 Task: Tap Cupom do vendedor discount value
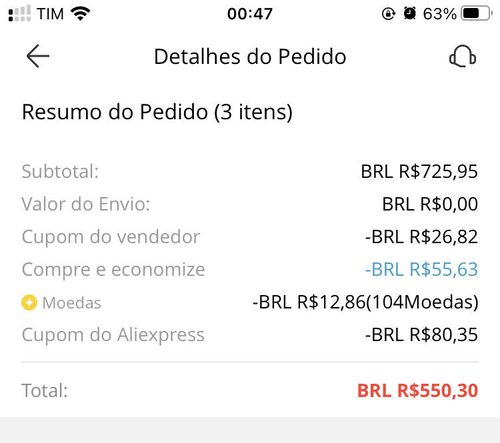[x=421, y=237]
